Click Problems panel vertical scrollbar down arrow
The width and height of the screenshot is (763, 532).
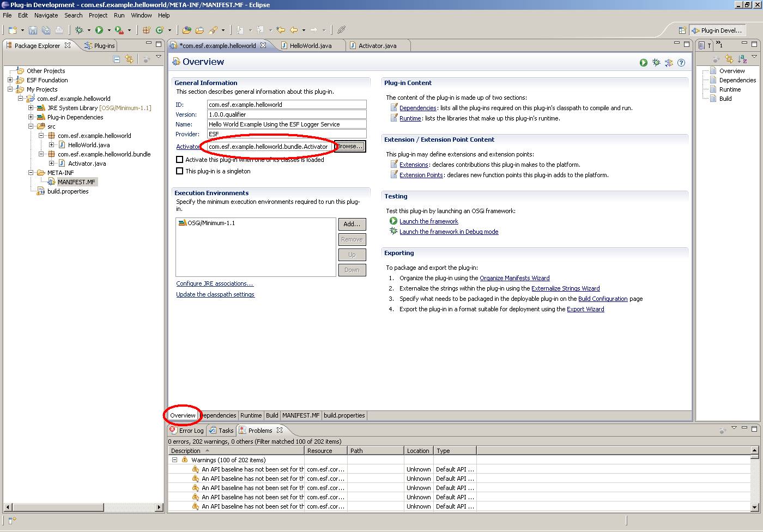click(755, 507)
